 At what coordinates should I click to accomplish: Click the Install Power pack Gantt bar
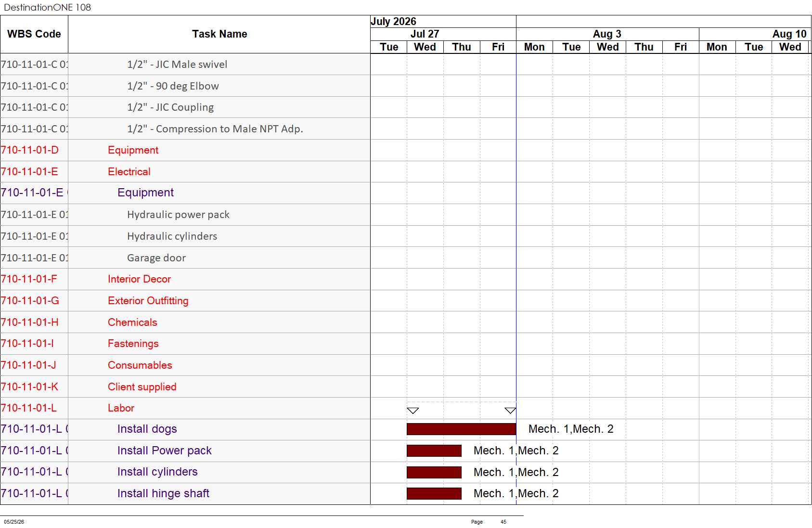(434, 451)
